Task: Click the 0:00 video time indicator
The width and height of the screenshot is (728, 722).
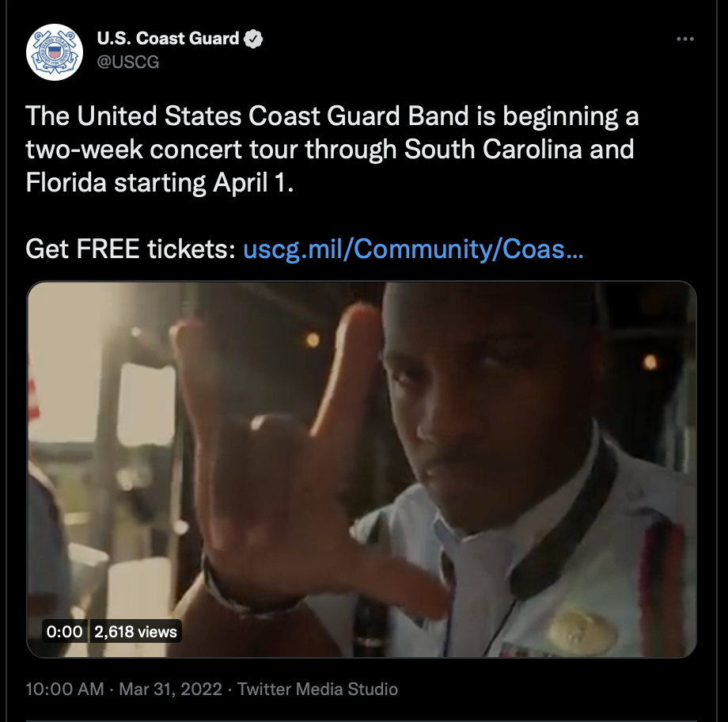Action: [65, 632]
